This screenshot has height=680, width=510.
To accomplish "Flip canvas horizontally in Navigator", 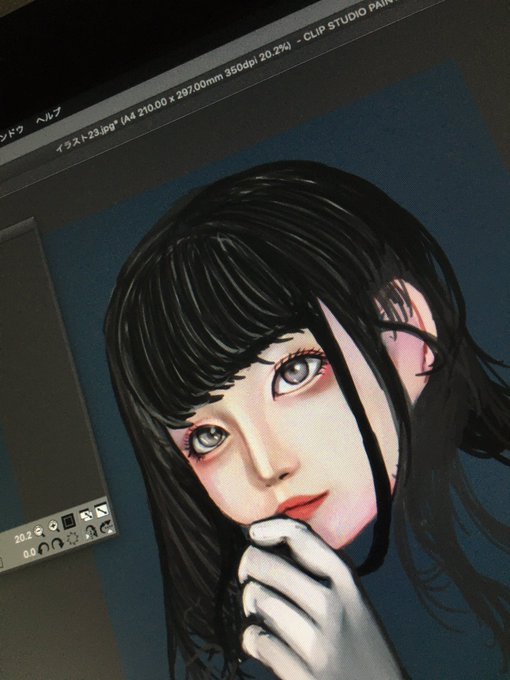I will tap(91, 532).
